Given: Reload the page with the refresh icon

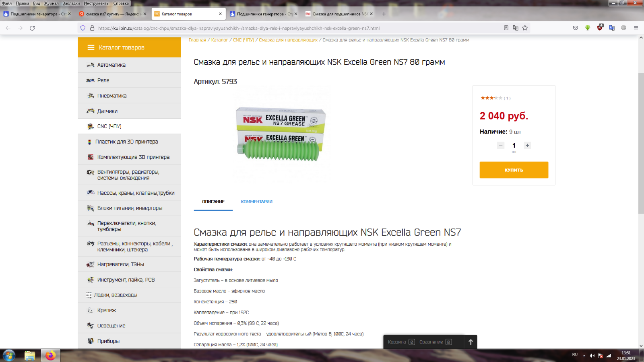Looking at the screenshot, I should (x=32, y=28).
